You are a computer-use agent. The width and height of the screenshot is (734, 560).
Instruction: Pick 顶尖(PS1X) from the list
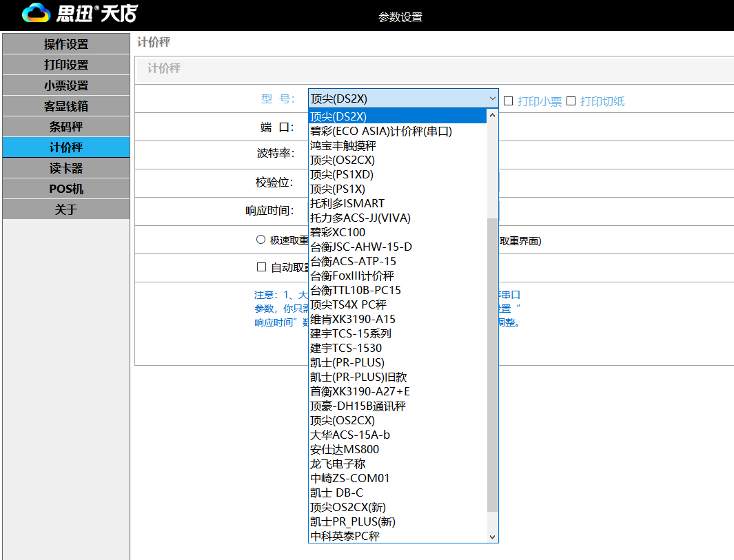[x=398, y=189]
